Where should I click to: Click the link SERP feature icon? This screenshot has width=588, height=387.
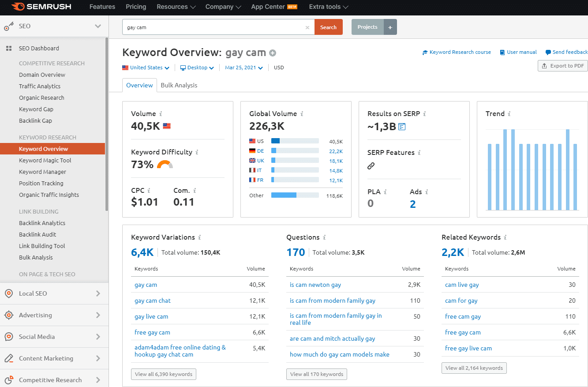click(x=371, y=166)
